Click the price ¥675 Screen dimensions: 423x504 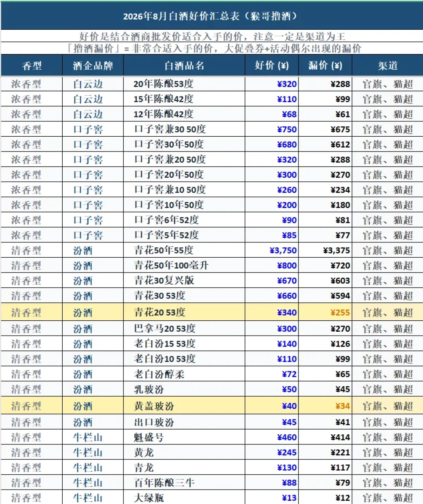340,130
